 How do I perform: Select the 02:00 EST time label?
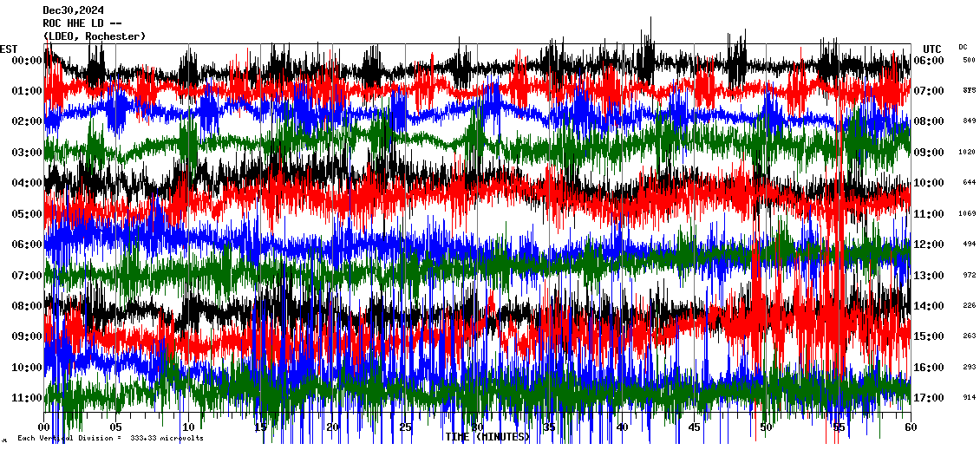[x=26, y=121]
